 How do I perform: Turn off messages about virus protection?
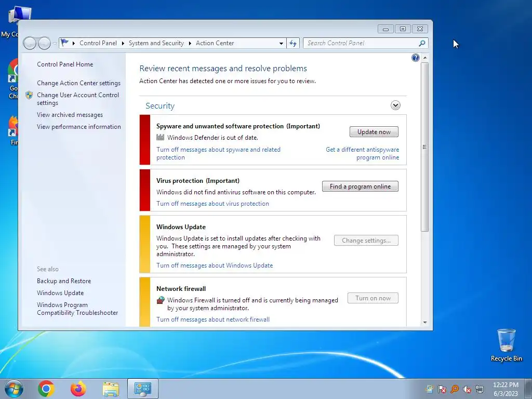212,204
